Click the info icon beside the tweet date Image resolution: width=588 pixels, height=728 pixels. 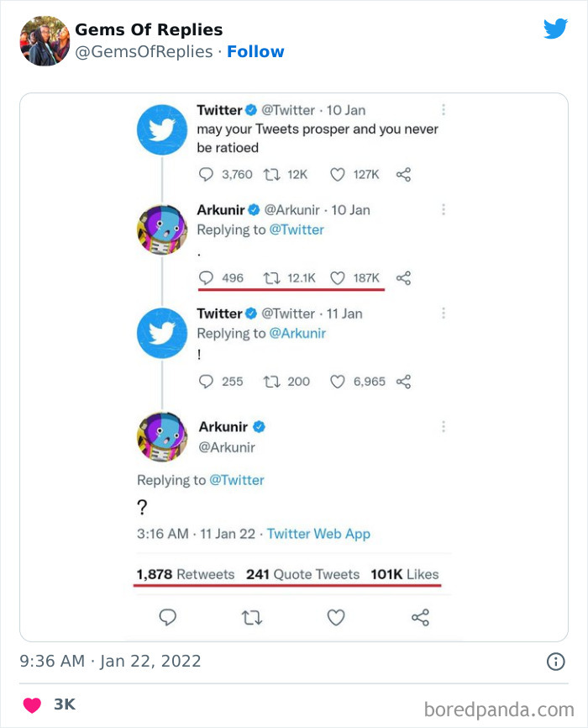[555, 662]
